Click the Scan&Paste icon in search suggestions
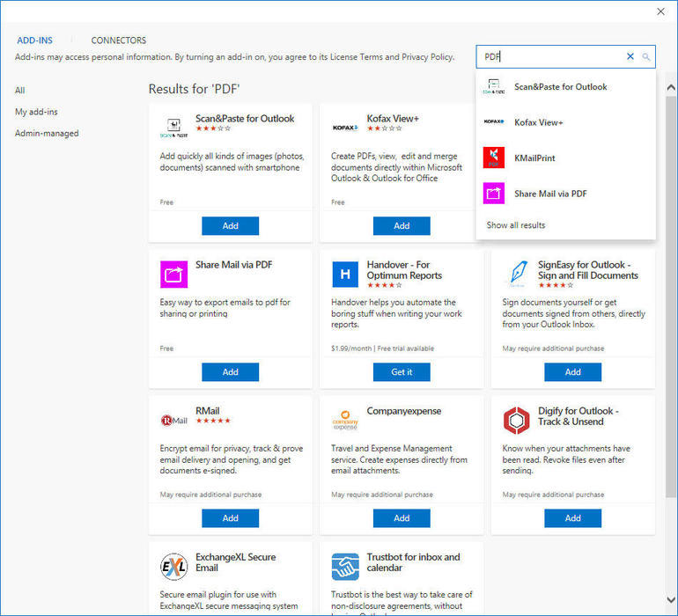Screen dimensions: 678x616 coord(493,87)
